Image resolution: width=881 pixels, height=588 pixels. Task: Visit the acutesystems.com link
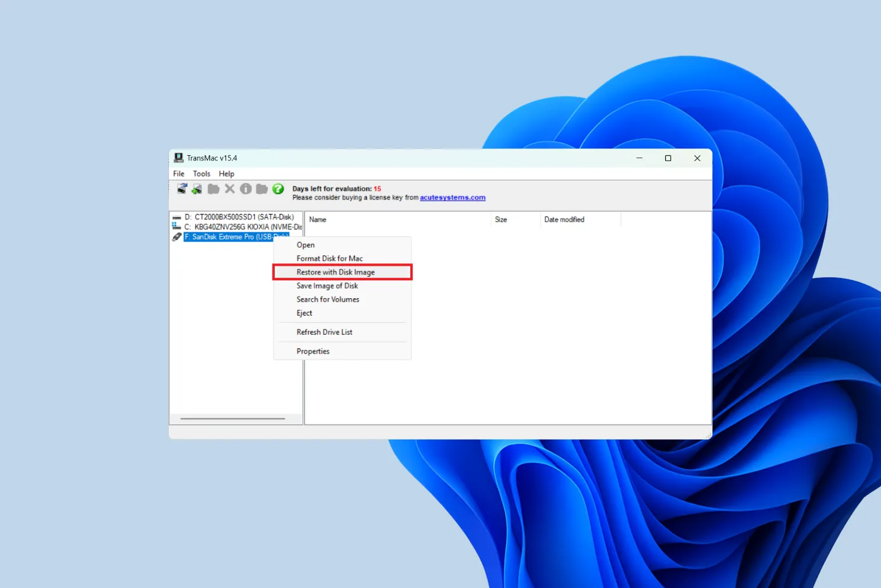(452, 198)
